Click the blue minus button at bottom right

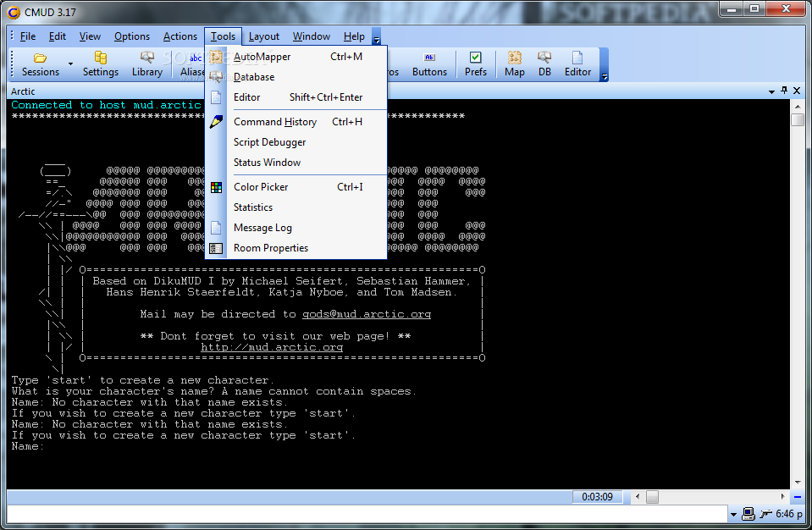798,497
